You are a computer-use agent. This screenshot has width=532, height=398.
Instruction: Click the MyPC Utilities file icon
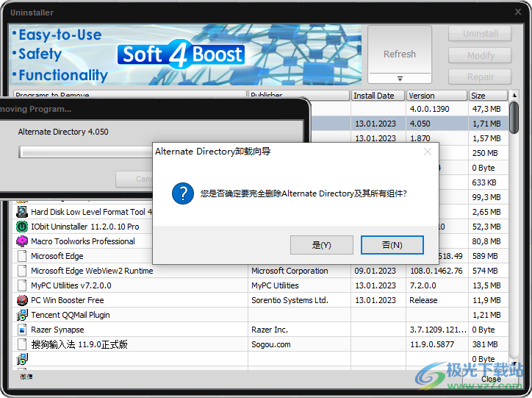point(22,285)
